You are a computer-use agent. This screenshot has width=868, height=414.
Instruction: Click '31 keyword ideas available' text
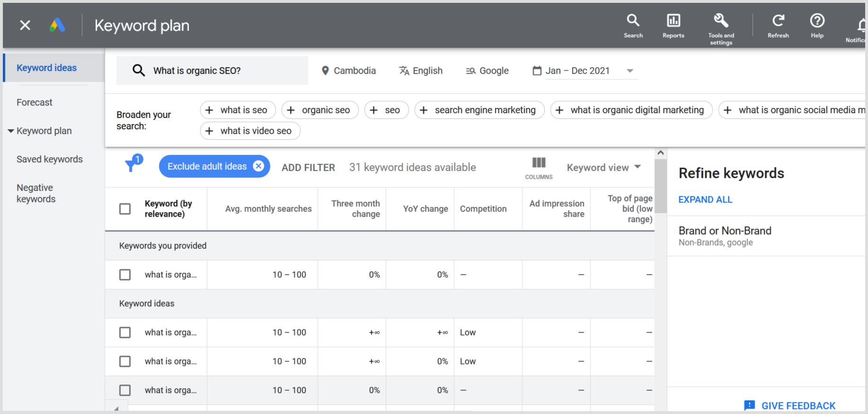412,167
